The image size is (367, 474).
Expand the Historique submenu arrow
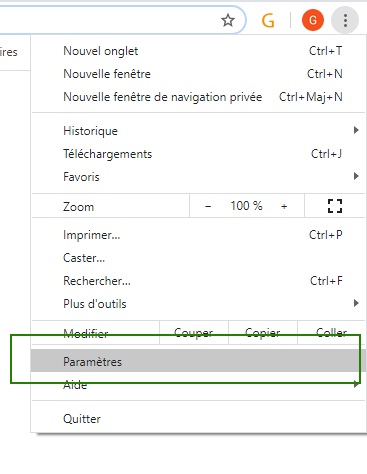tap(356, 130)
